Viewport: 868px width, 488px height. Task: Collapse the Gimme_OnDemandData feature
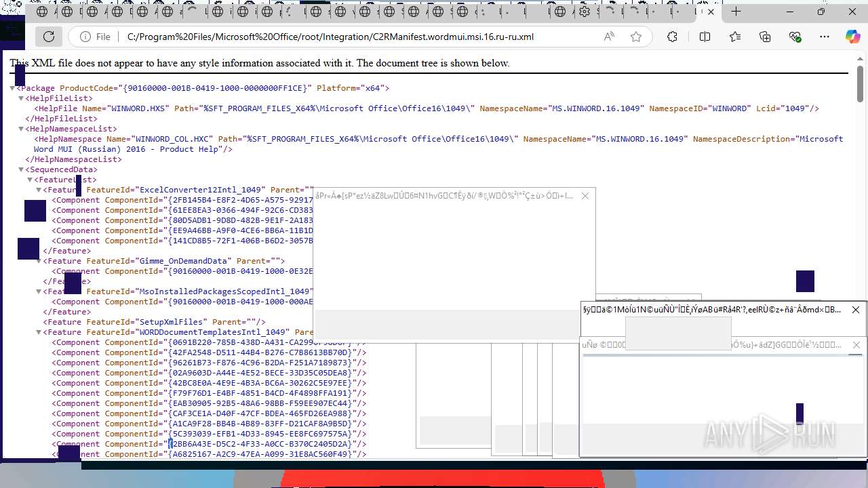[39, 261]
